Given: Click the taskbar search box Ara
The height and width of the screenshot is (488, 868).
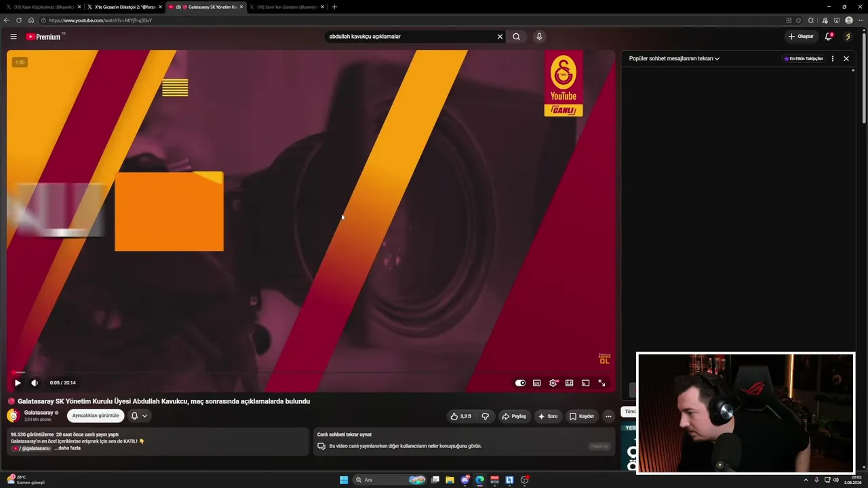Looking at the screenshot, I should pyautogui.click(x=390, y=480).
